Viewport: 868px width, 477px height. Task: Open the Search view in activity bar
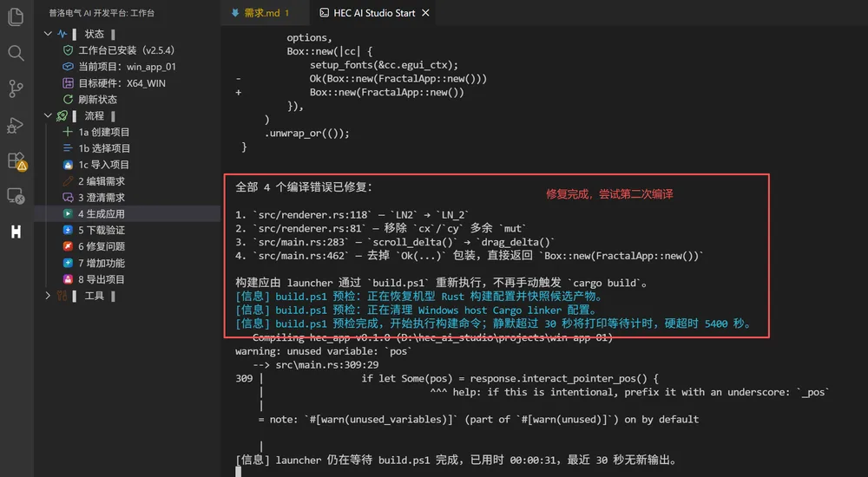pyautogui.click(x=16, y=53)
